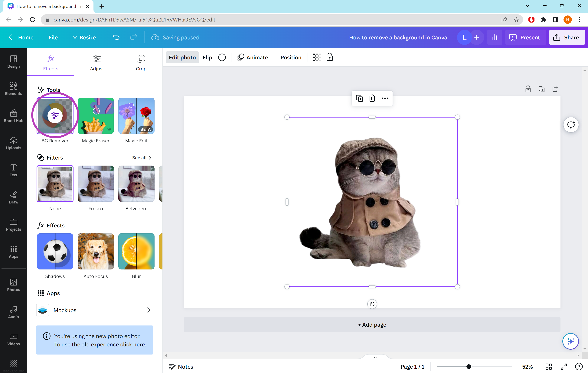
Task: Toggle the element lock in toolbar
Action: click(x=330, y=57)
